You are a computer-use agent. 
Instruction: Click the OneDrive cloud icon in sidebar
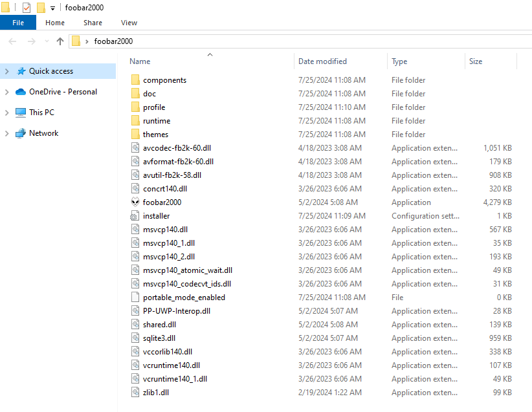[x=20, y=92]
